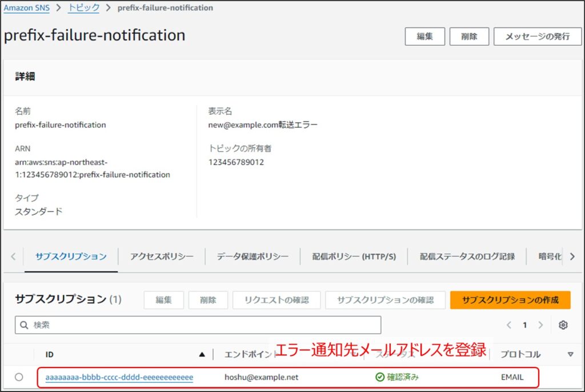Go to previous subscriptions page arrow
Viewport: 585px width, 392px height.
click(509, 325)
